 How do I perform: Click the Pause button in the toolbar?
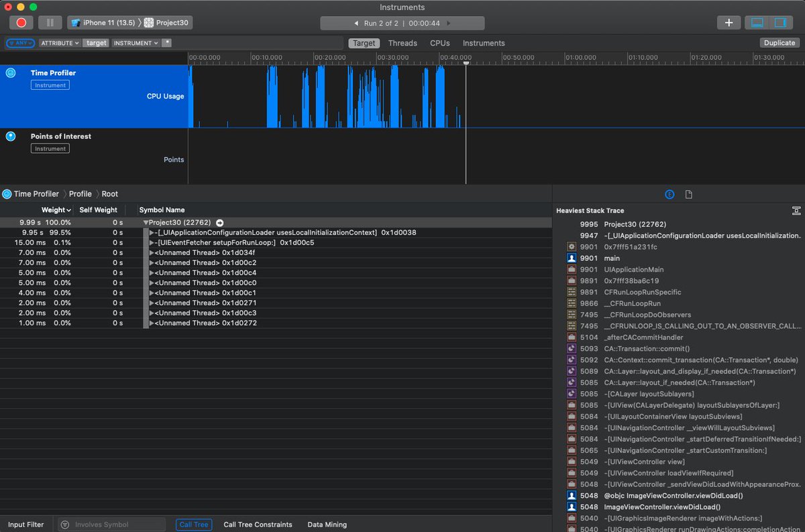50,23
